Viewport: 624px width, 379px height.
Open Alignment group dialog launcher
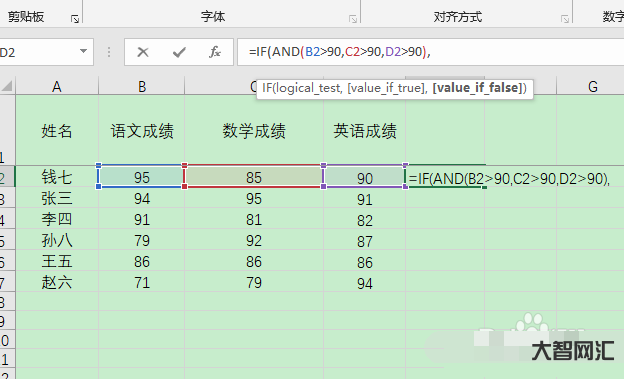[x=565, y=19]
